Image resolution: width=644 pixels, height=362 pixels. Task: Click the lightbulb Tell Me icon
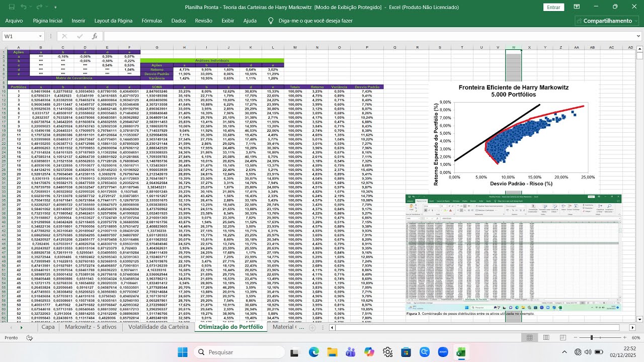pos(271,21)
